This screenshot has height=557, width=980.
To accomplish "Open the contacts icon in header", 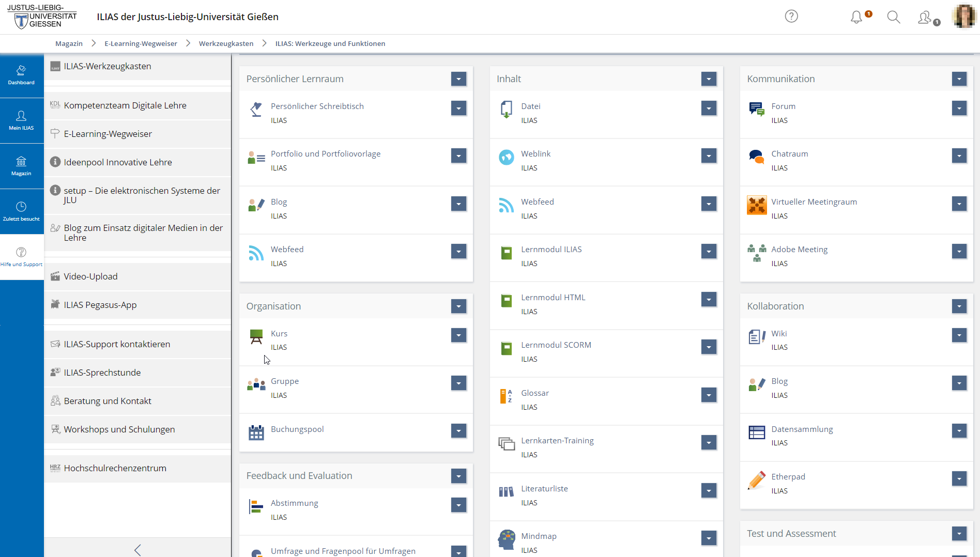I will pos(925,18).
